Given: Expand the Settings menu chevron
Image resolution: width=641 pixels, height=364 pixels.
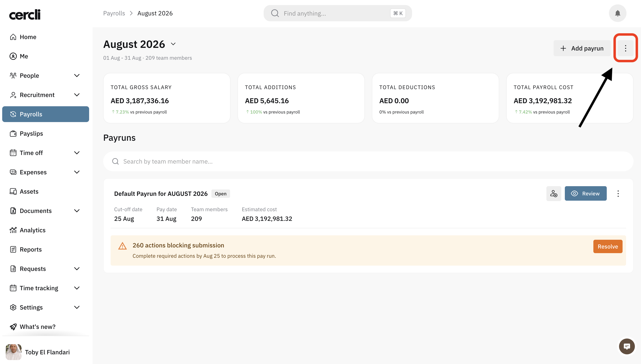Looking at the screenshot, I should pos(77,308).
